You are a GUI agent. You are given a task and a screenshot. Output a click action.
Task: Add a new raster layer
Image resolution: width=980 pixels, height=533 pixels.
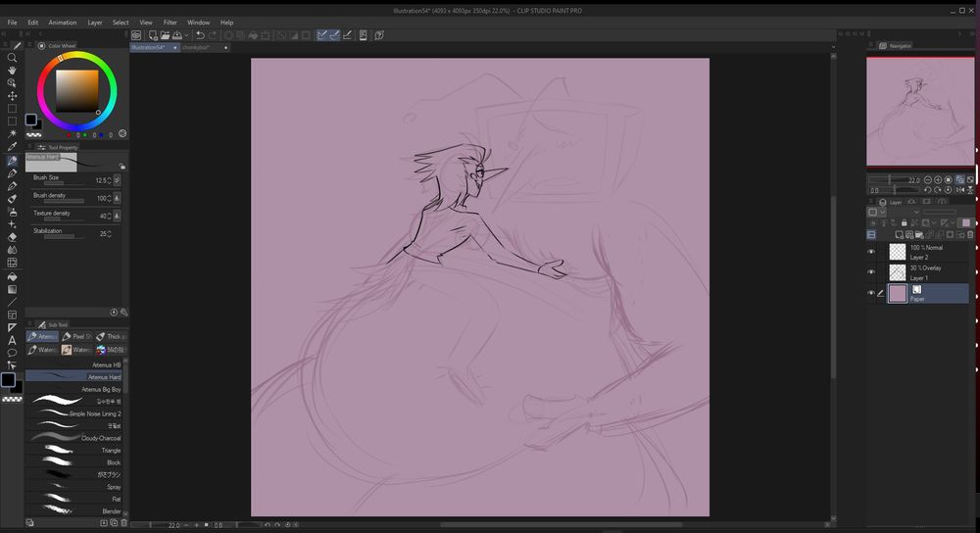point(900,235)
